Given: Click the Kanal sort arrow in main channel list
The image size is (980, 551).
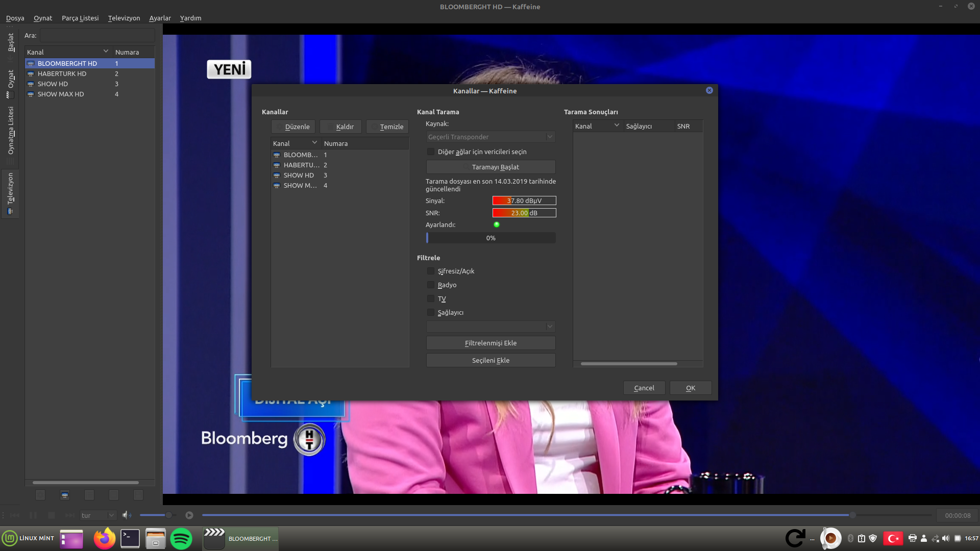Looking at the screenshot, I should click(x=106, y=52).
